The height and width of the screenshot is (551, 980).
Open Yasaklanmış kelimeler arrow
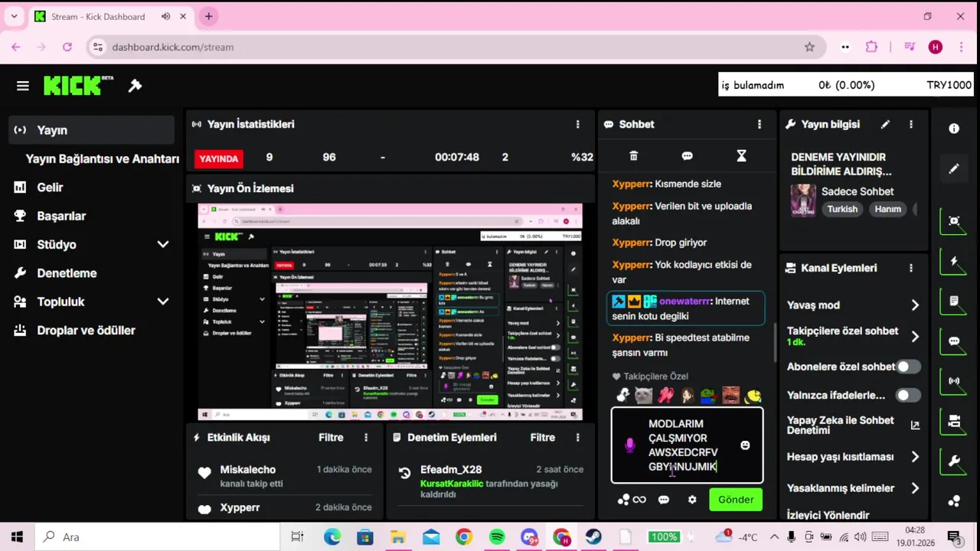coord(915,488)
